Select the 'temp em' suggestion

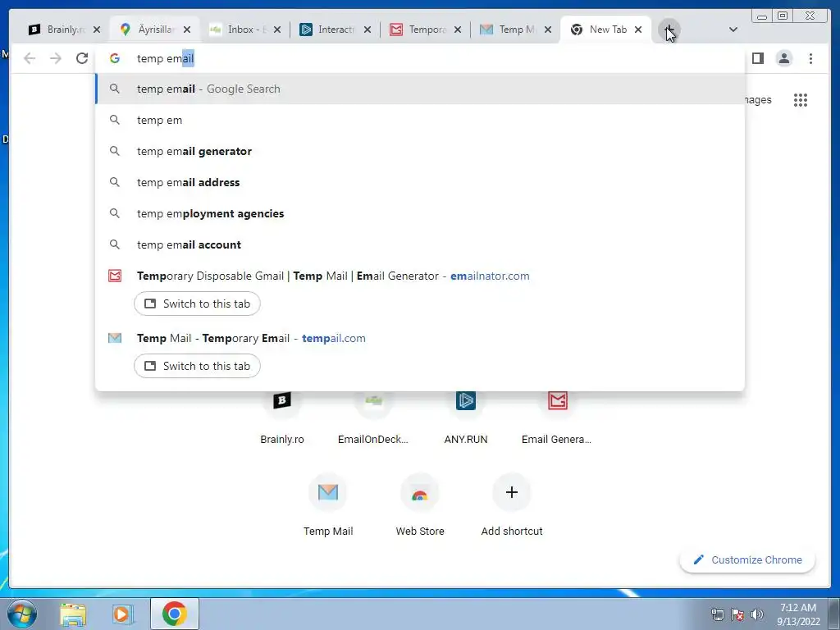[x=420, y=120]
